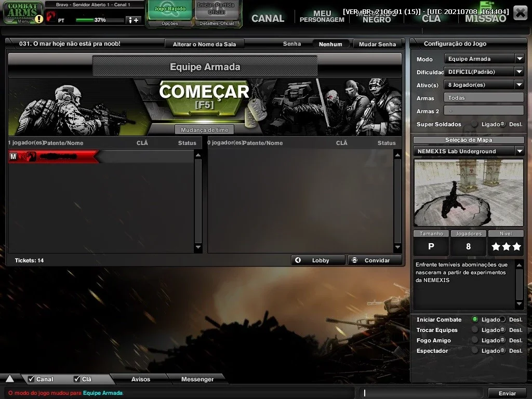Screen dimensions: 532x399
Task: Set Trocar Equipes to Ligado
Action: (x=475, y=330)
